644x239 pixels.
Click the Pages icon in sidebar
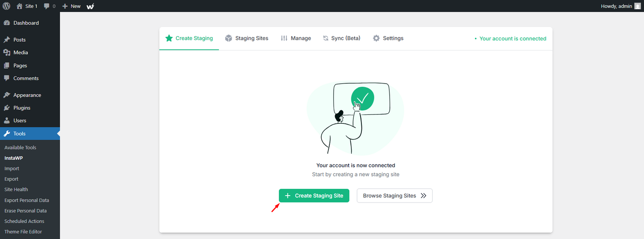tap(7, 65)
